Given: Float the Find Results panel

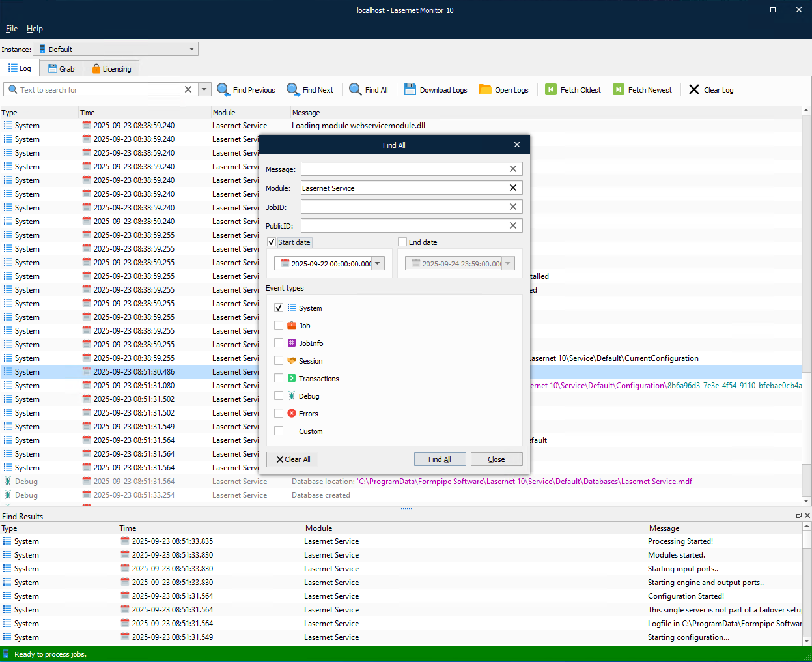Looking at the screenshot, I should 799,515.
